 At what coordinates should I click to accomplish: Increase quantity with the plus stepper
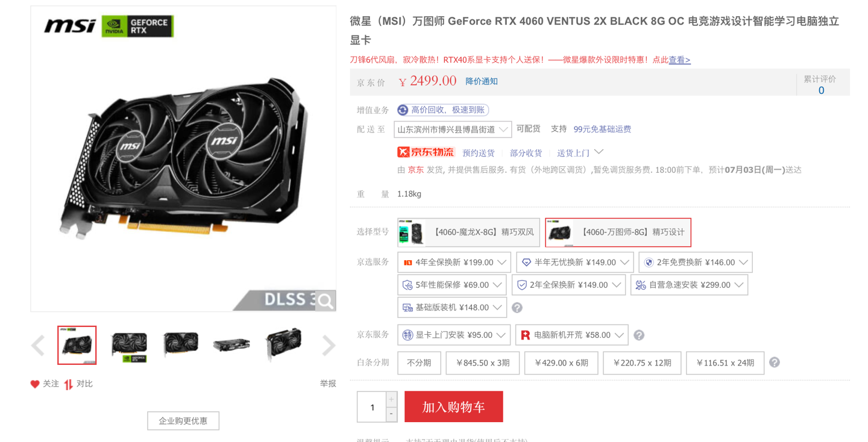coord(391,399)
